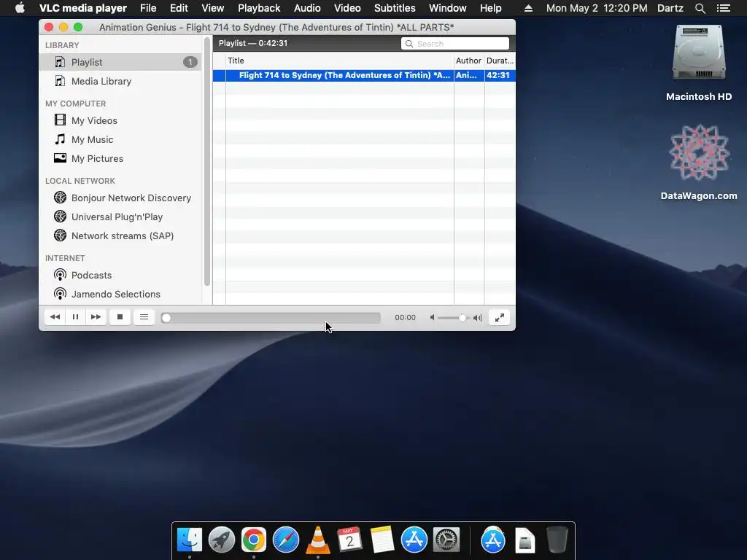This screenshot has width=747, height=560.
Task: Click the playlist item count badge
Action: (x=190, y=62)
